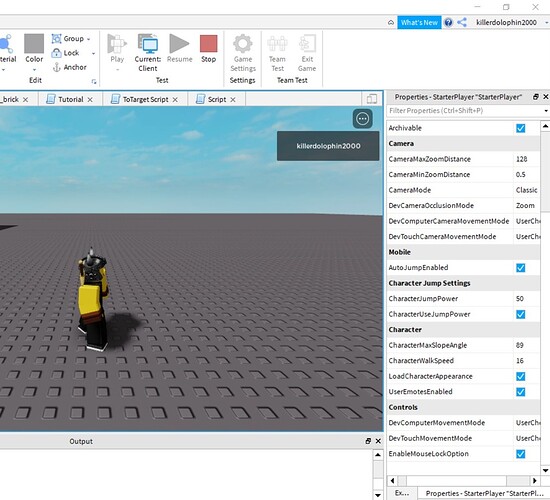Viewport: 550px width, 500px height.
Task: Open the Color dropdown arrow
Action: 34,69
